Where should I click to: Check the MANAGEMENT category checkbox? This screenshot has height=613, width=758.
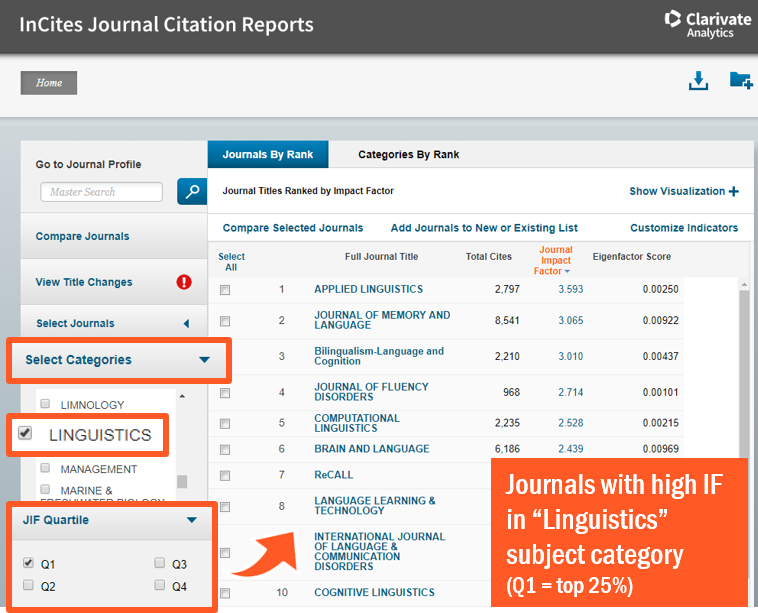coord(45,467)
